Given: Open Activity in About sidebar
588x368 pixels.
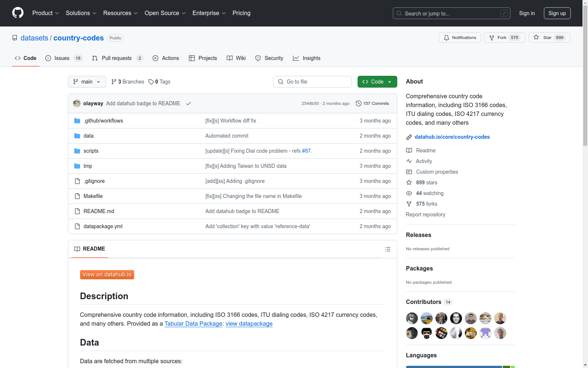Looking at the screenshot, I should pyautogui.click(x=419, y=161).
